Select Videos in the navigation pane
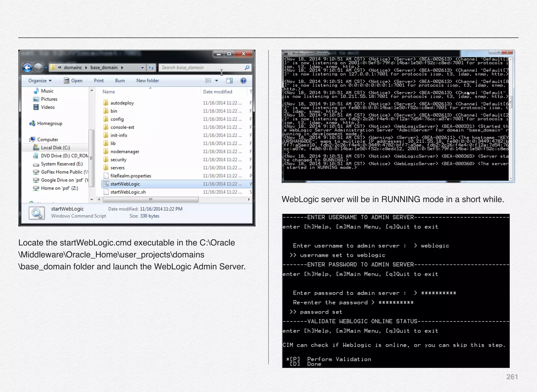Viewport: 537px width, 392px height. [44, 107]
